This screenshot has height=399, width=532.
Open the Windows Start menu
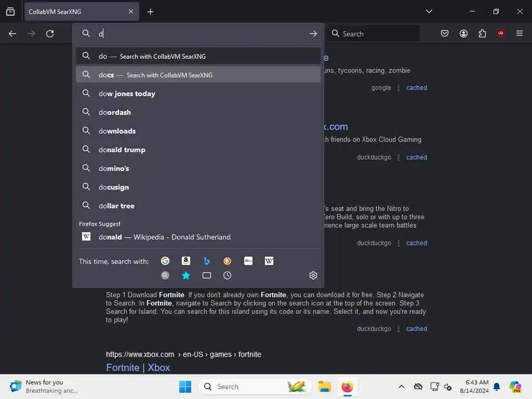click(185, 387)
